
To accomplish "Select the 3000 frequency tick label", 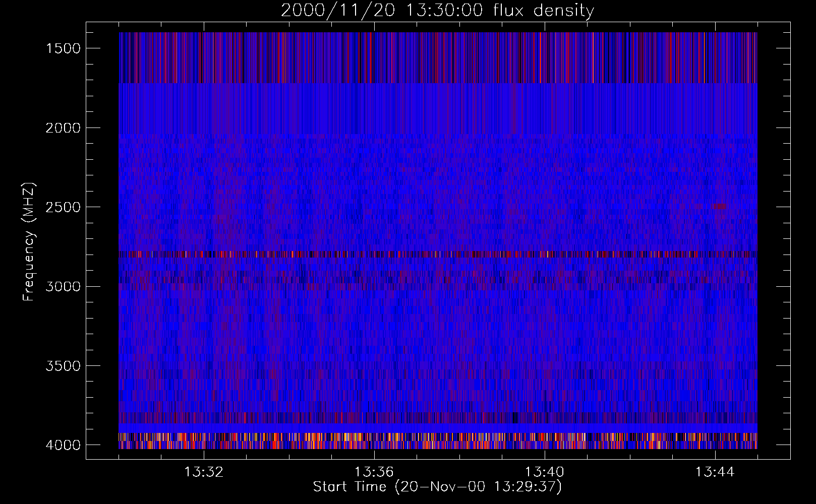I will [63, 287].
